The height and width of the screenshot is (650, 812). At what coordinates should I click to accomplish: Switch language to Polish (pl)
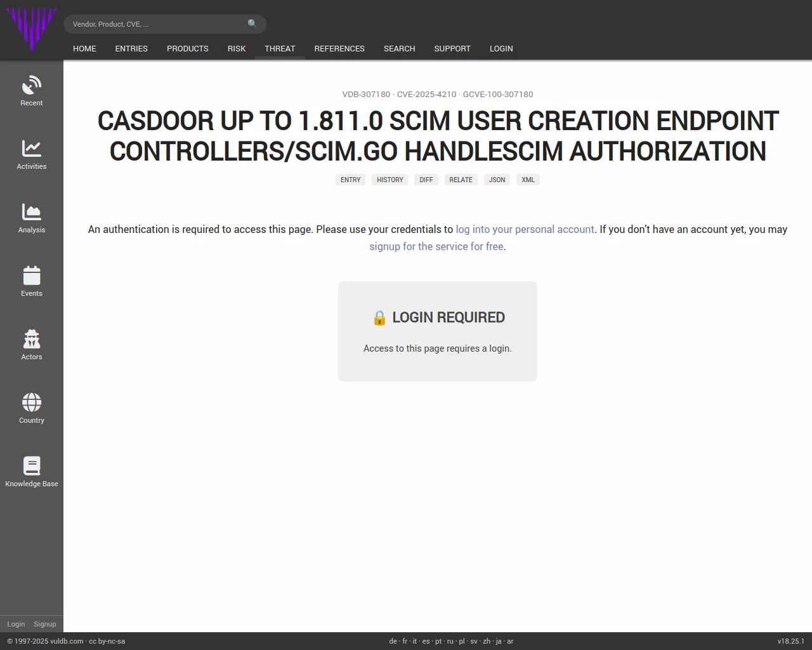[462, 641]
